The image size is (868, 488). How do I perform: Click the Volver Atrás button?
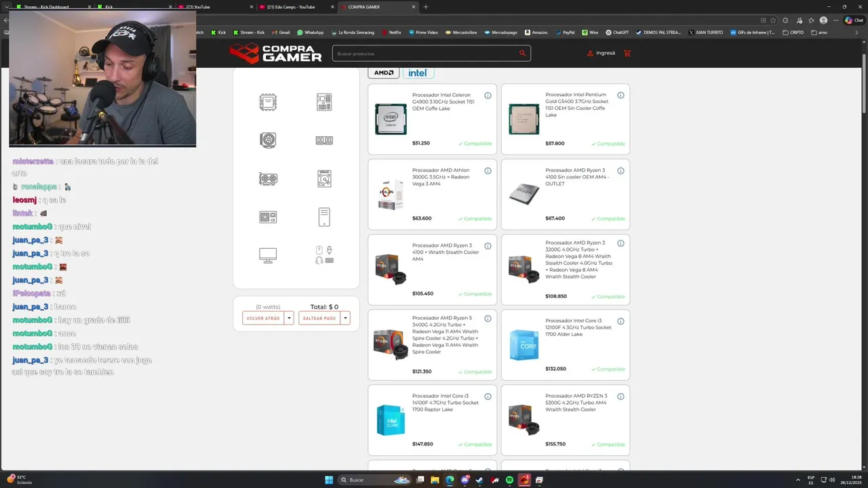click(x=263, y=318)
